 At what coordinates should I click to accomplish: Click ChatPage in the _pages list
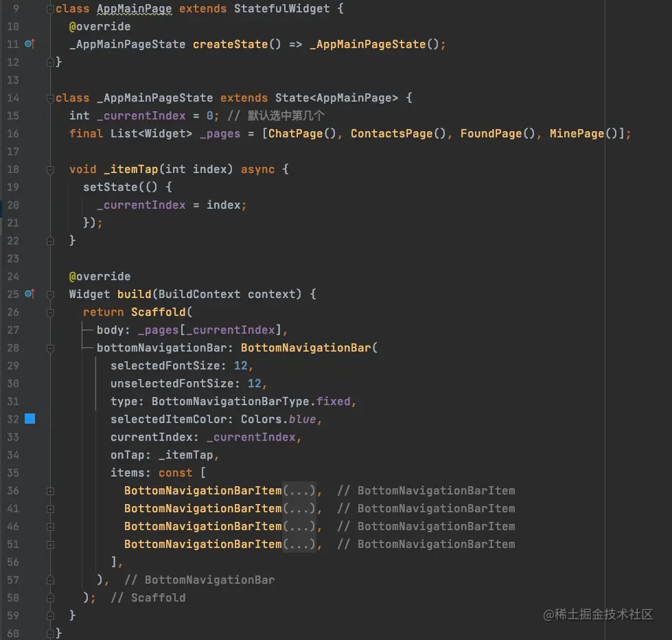coord(295,133)
